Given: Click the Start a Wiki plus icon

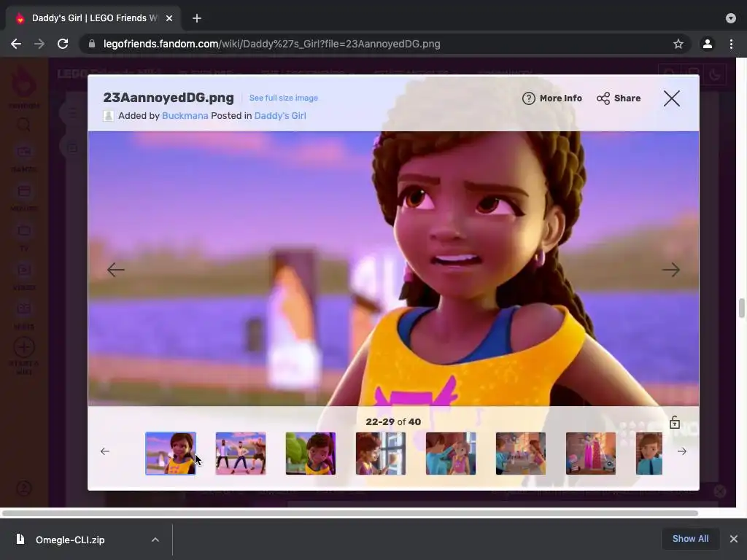Looking at the screenshot, I should point(24,347).
